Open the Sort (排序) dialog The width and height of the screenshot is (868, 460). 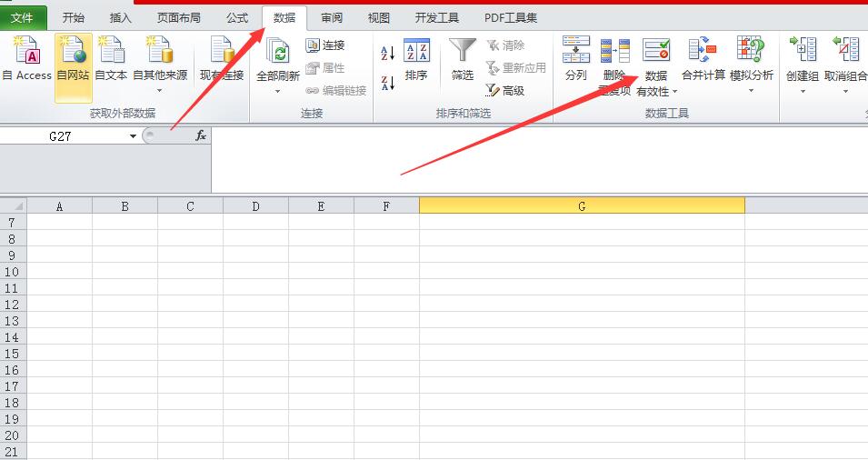click(x=416, y=59)
